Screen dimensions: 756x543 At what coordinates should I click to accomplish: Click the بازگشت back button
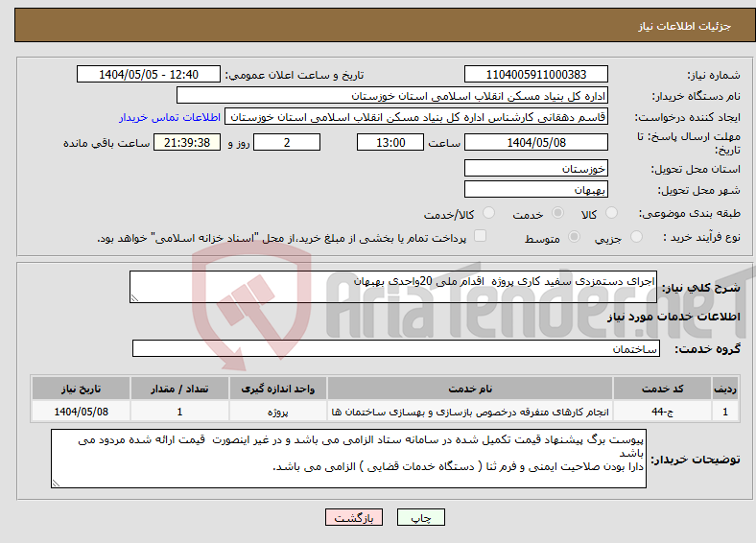pos(354,517)
